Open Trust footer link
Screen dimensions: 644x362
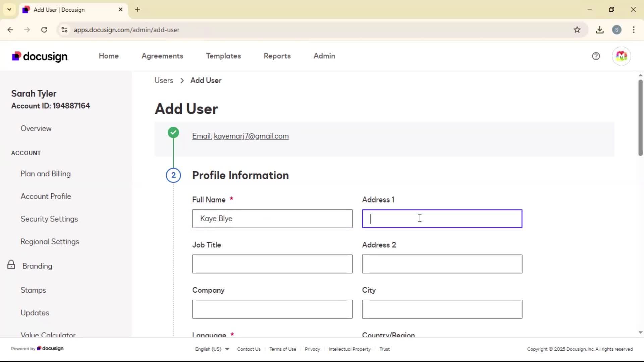[384, 349]
